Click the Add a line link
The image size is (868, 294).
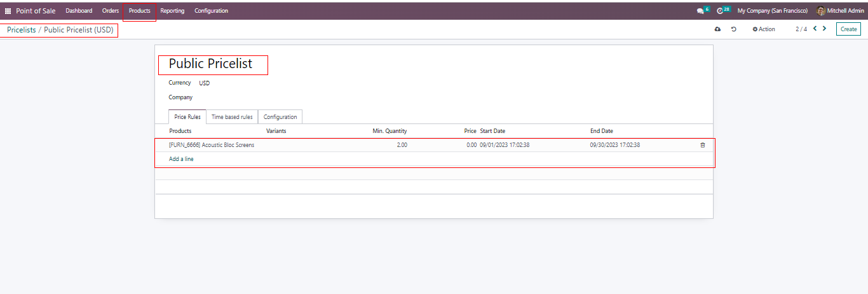tap(181, 159)
